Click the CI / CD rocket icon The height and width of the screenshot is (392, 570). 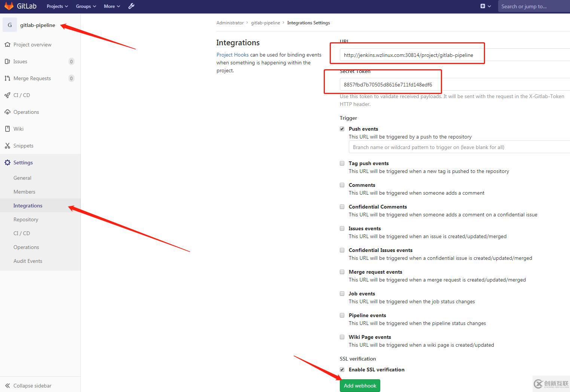(7, 95)
